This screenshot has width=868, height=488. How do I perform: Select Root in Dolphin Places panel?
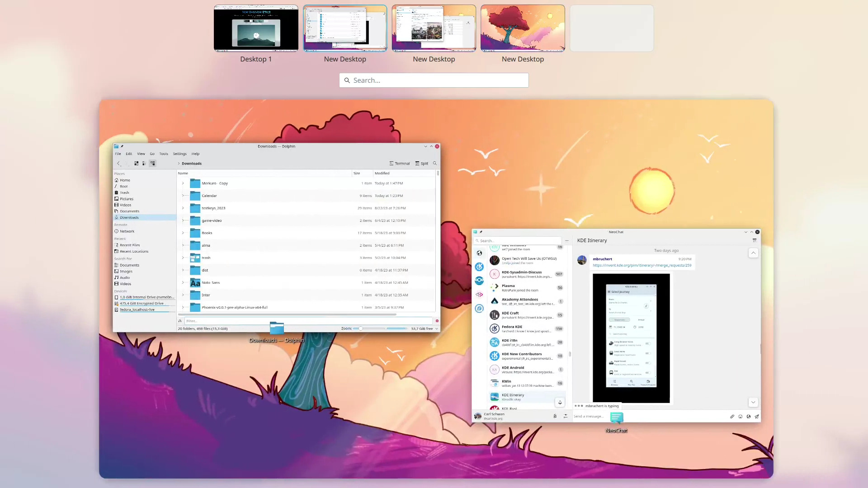pyautogui.click(x=145, y=187)
